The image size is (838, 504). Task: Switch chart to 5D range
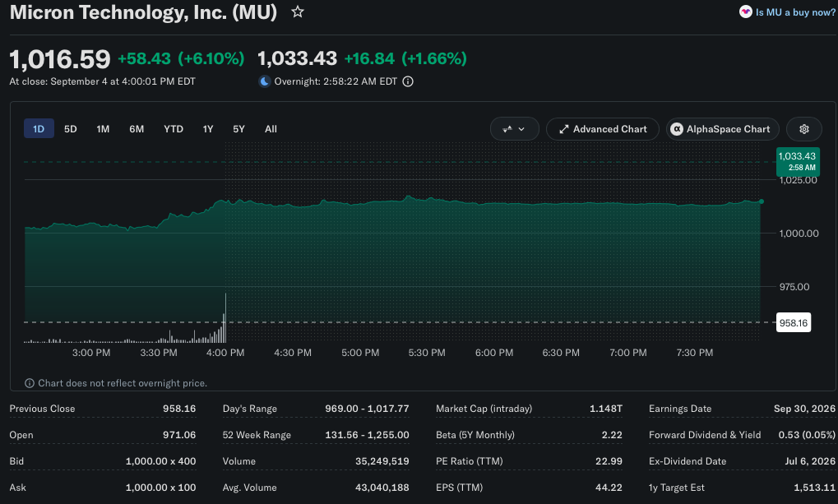click(x=71, y=129)
